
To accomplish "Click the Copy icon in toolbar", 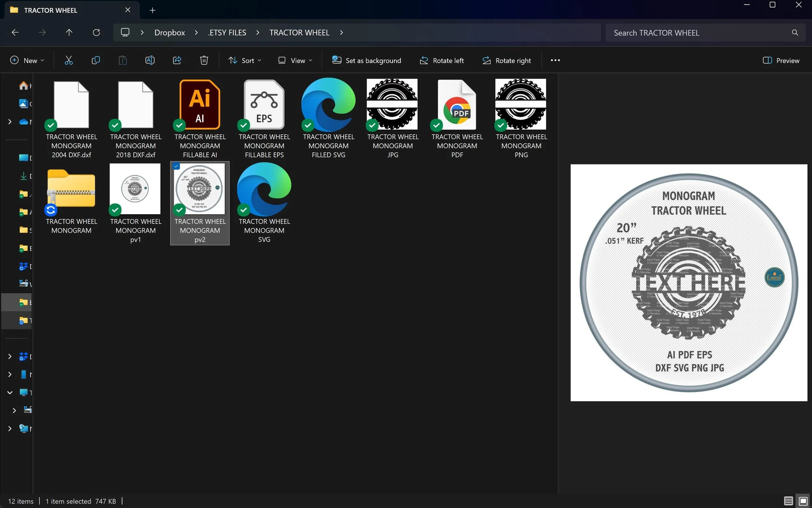I will pos(96,60).
